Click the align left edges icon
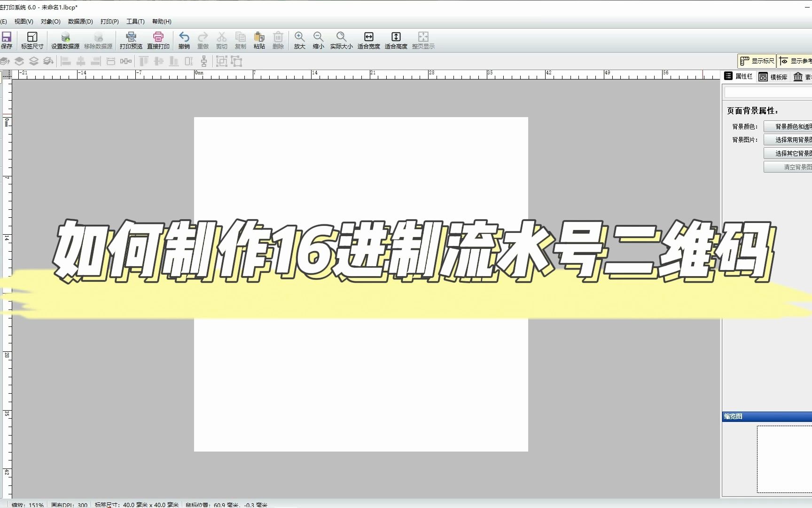Image resolution: width=812 pixels, height=508 pixels. click(x=66, y=61)
